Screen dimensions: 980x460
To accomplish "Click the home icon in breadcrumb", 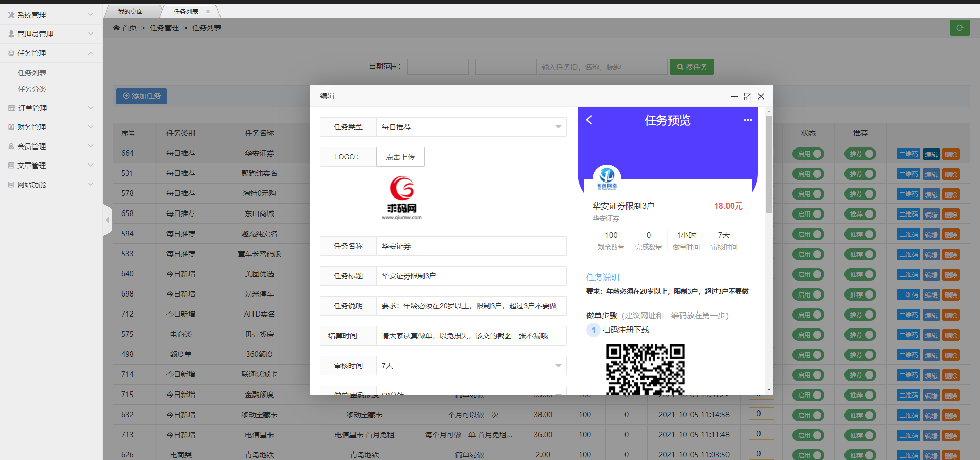I will (116, 28).
